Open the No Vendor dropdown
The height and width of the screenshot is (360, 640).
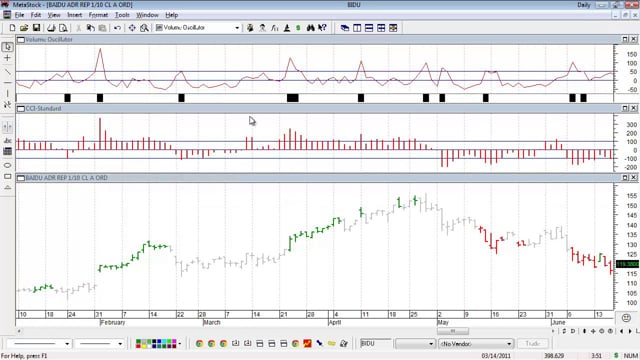[476, 344]
